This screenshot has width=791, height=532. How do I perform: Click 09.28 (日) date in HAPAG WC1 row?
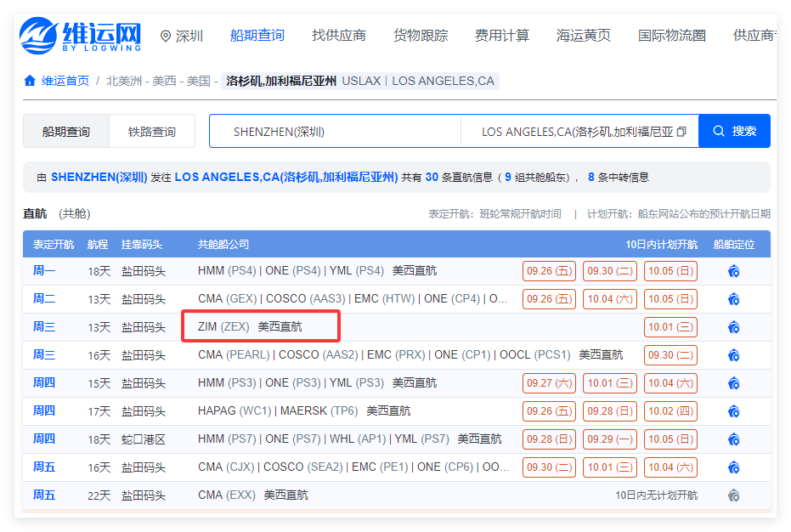(610, 411)
